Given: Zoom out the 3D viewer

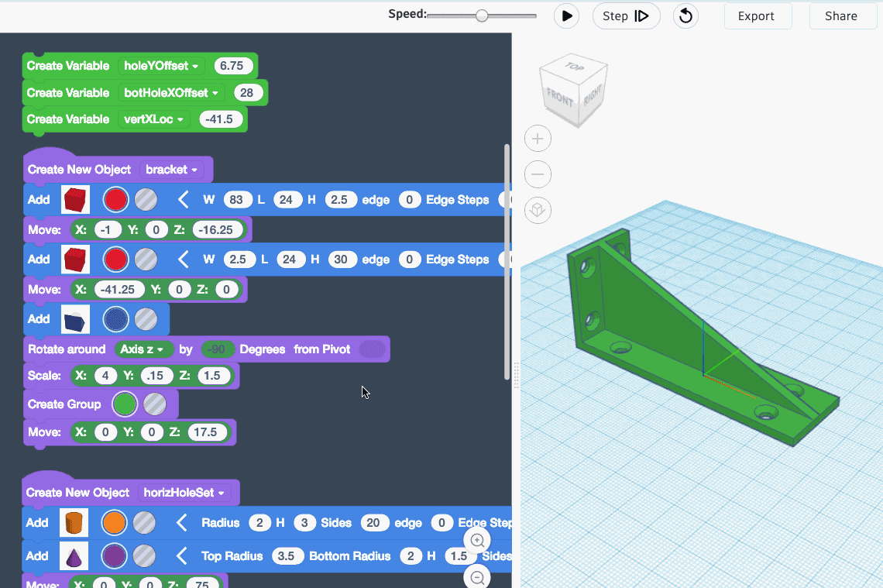Looking at the screenshot, I should (x=538, y=174).
